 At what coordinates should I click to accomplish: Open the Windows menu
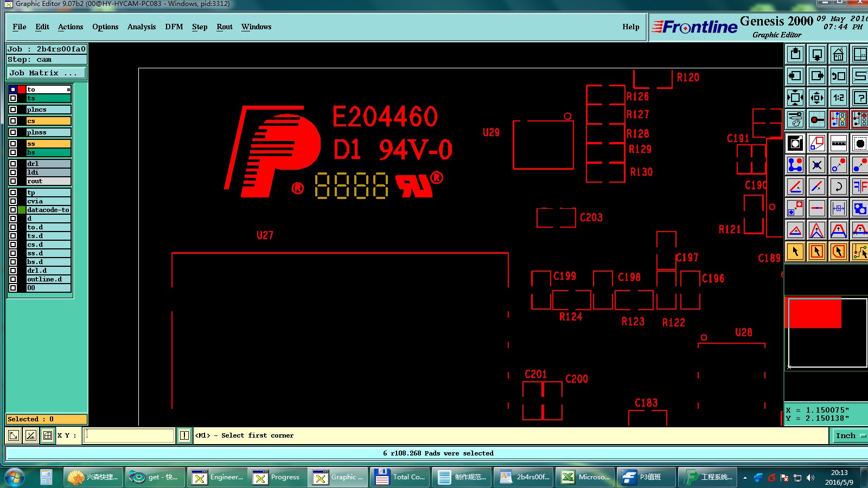[256, 27]
